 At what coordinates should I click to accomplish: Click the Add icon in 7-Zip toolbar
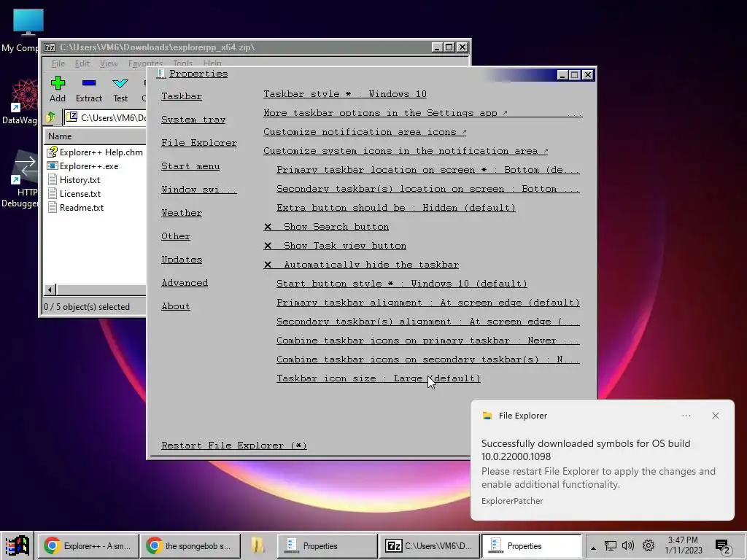coord(58,89)
